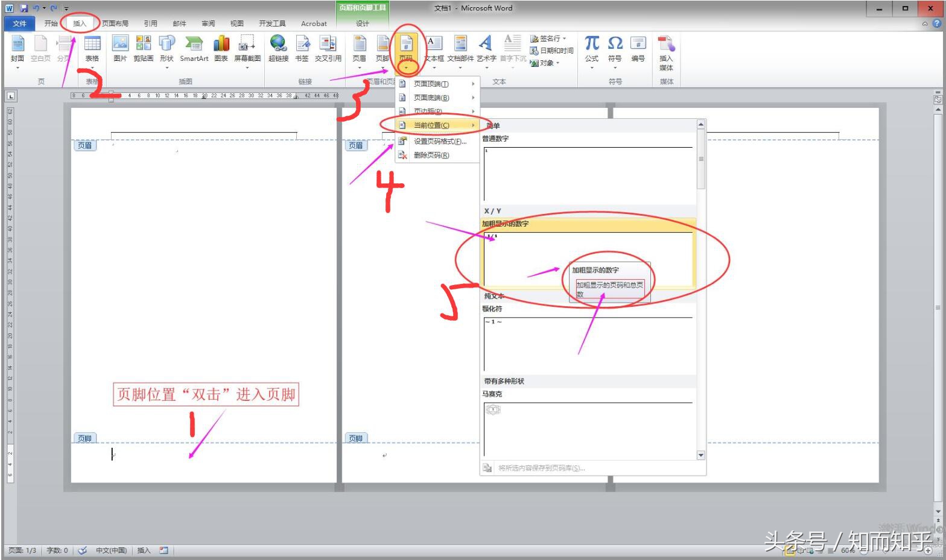Viewport: 946px width, 560px height.
Task: Choose 页面底端 from page number menu
Action: pyautogui.click(x=437, y=98)
